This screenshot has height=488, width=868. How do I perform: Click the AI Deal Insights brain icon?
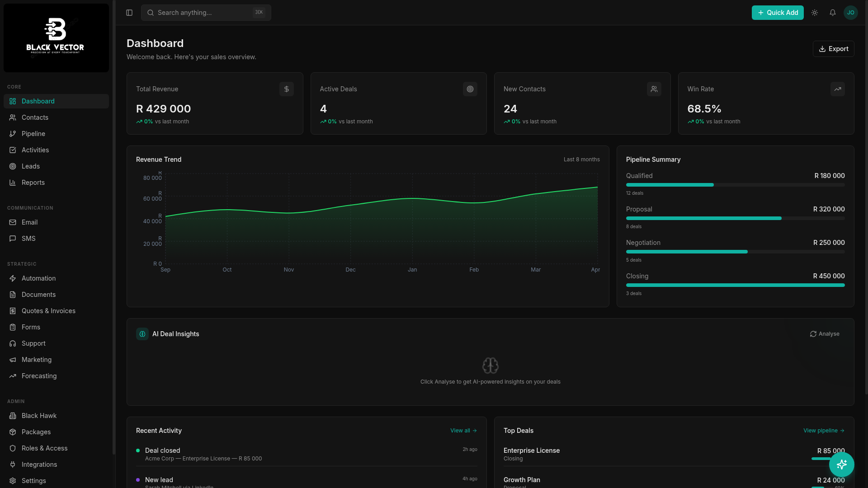pyautogui.click(x=142, y=334)
